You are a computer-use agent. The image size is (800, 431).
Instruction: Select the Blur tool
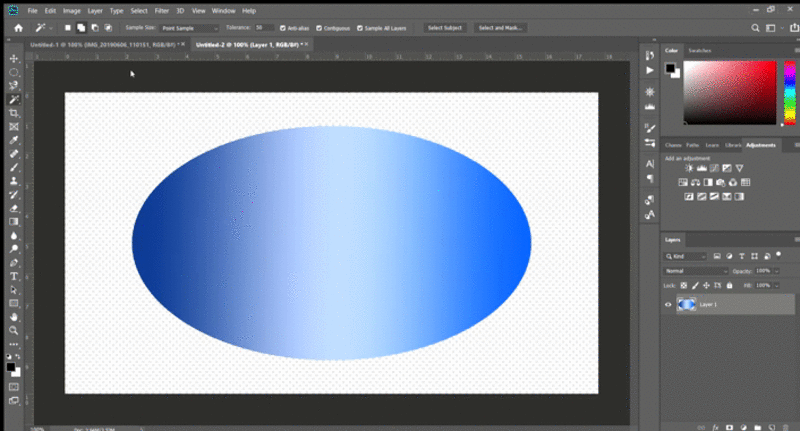coord(14,236)
